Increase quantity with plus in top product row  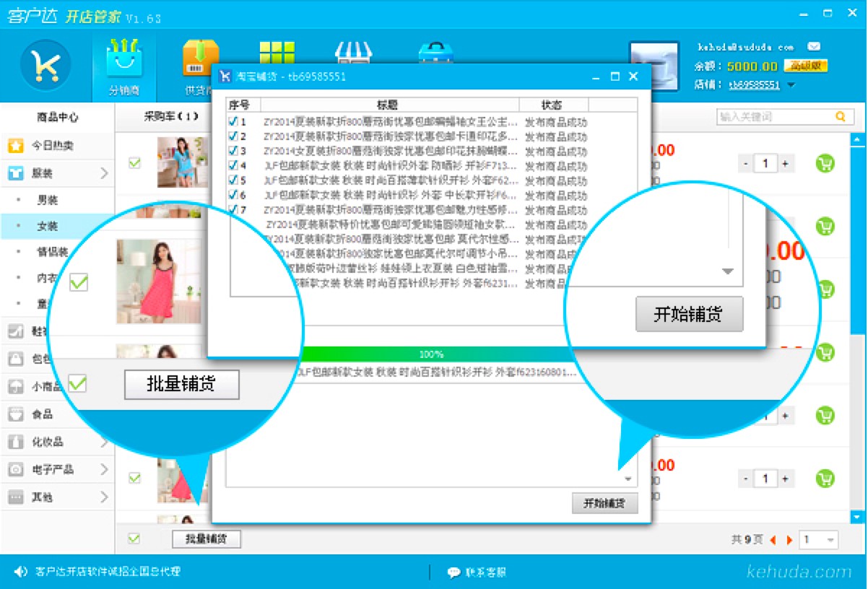point(785,164)
